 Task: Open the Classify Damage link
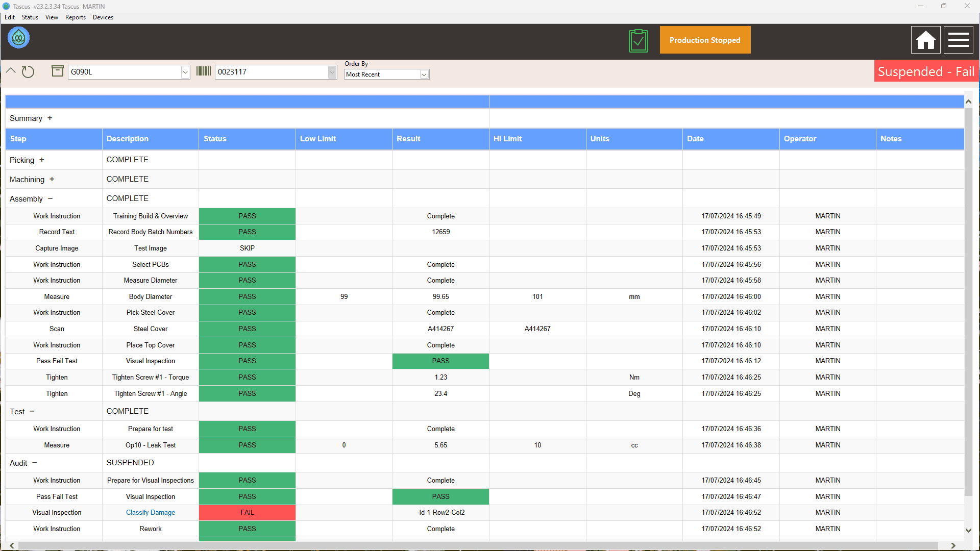click(151, 512)
